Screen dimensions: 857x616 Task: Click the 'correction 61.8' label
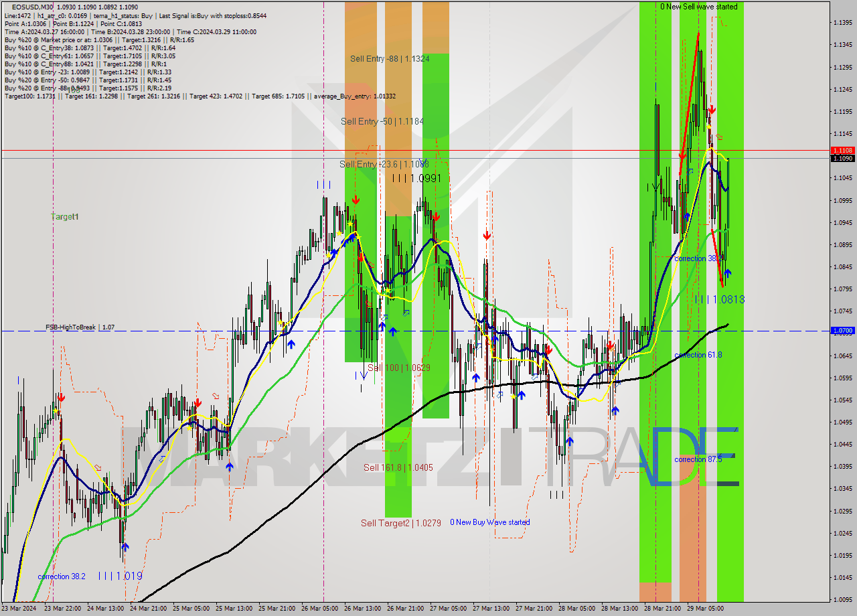[x=698, y=355]
